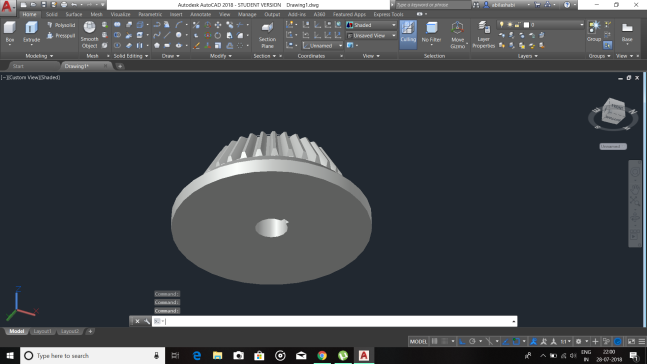
Task: Open the Shaded visual style dropdown
Action: coord(371,25)
